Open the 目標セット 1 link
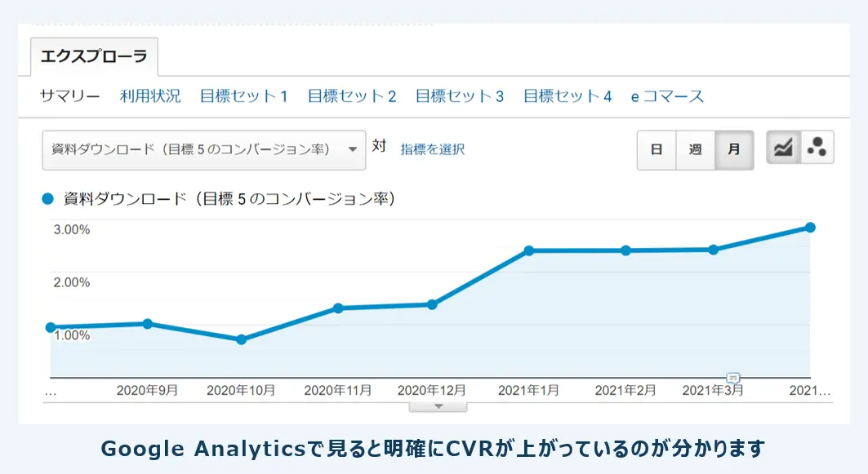The image size is (868, 474). (x=243, y=96)
